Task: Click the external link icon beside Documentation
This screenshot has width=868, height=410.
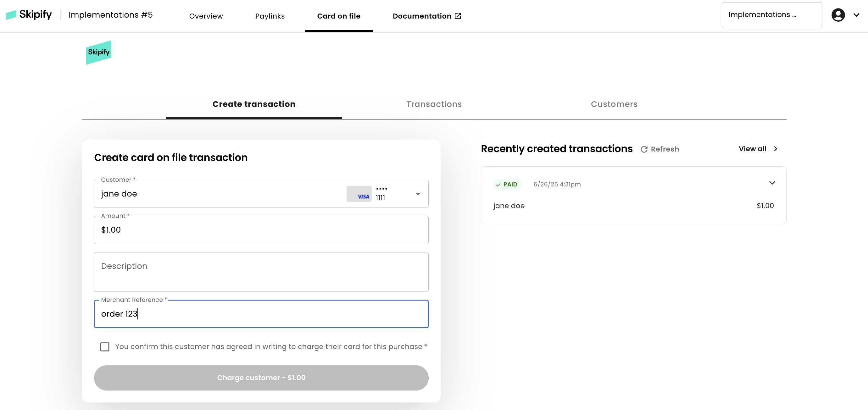Action: 458,16
